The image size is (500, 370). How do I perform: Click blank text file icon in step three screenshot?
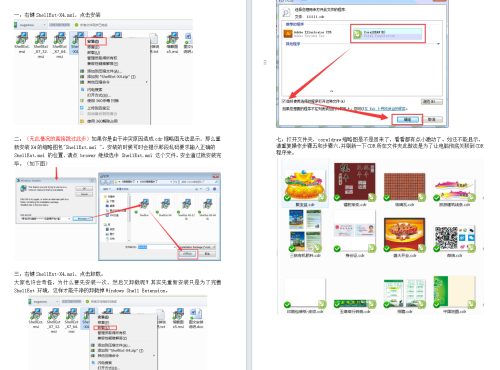coord(161,315)
